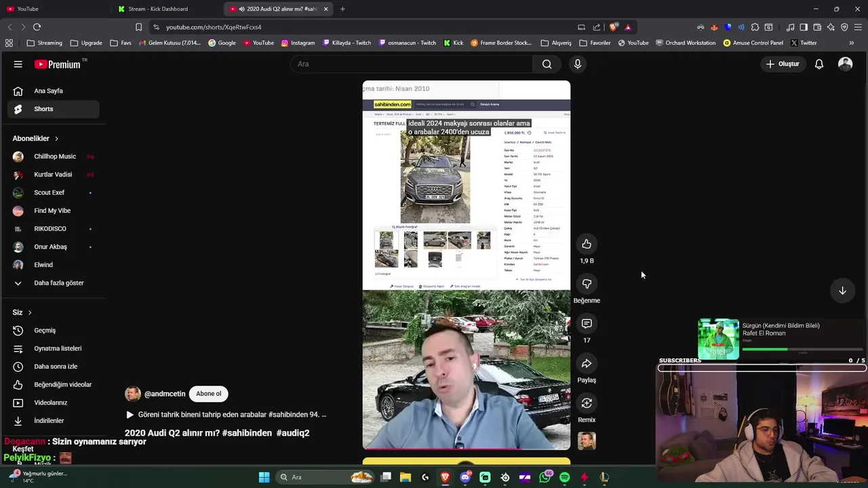This screenshot has height=488, width=868.
Task: Open the @andmcetin channel link
Action: [x=164, y=394]
